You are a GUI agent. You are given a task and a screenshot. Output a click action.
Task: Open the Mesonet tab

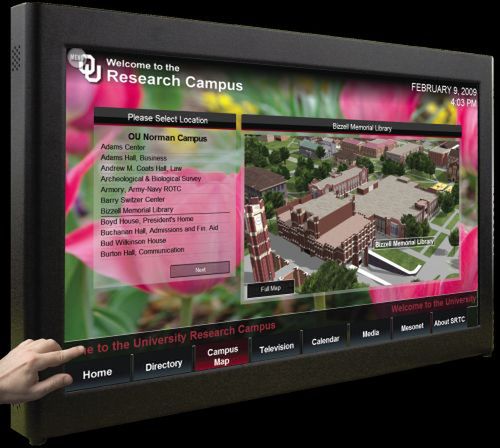412,327
